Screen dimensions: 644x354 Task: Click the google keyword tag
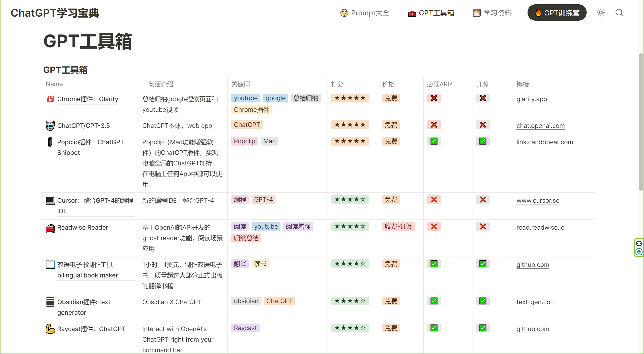tap(275, 98)
